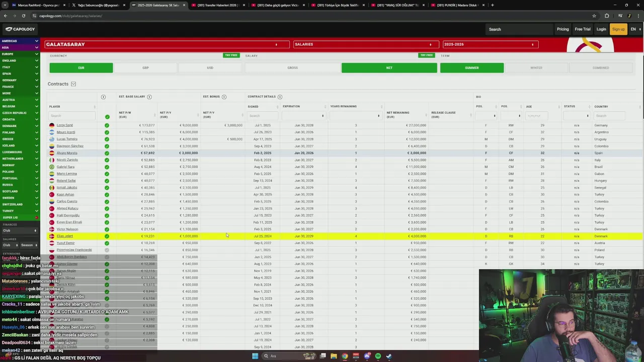Open the Years Remaining filter dropdown

coord(355,116)
